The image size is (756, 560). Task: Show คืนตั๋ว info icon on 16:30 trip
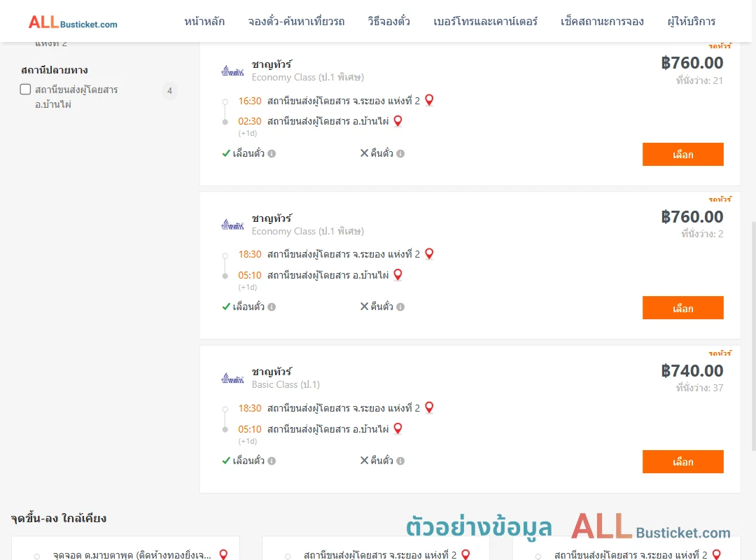[x=400, y=154]
